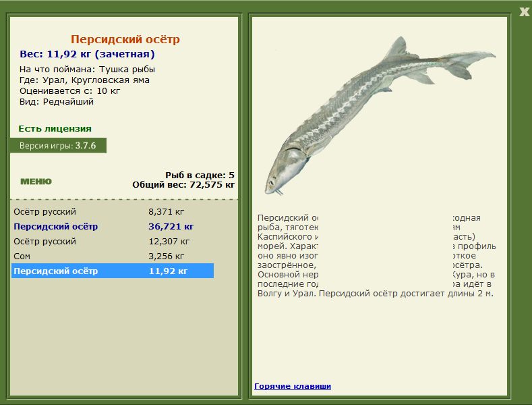Open the МЕНЮ menu
532x405 pixels.
pos(36,182)
